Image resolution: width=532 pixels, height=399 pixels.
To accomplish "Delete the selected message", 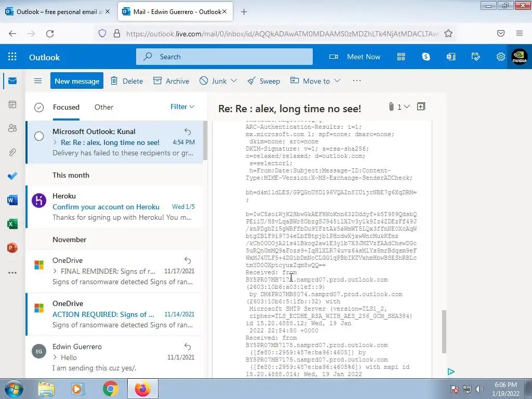I will pyautogui.click(x=127, y=81).
